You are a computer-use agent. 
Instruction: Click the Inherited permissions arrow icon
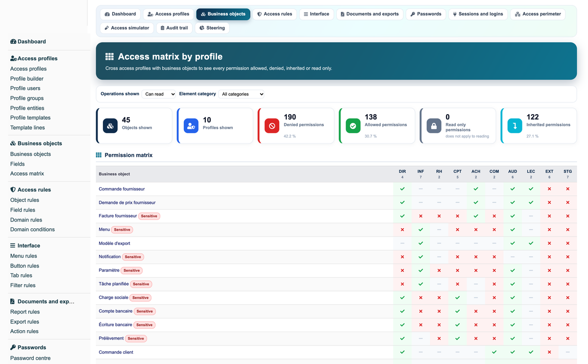point(514,126)
